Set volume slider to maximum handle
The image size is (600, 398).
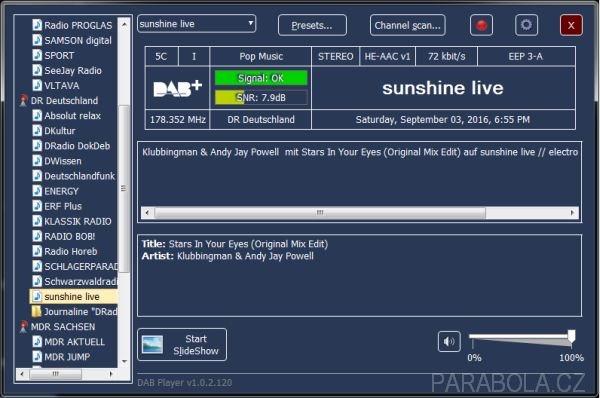(571, 336)
